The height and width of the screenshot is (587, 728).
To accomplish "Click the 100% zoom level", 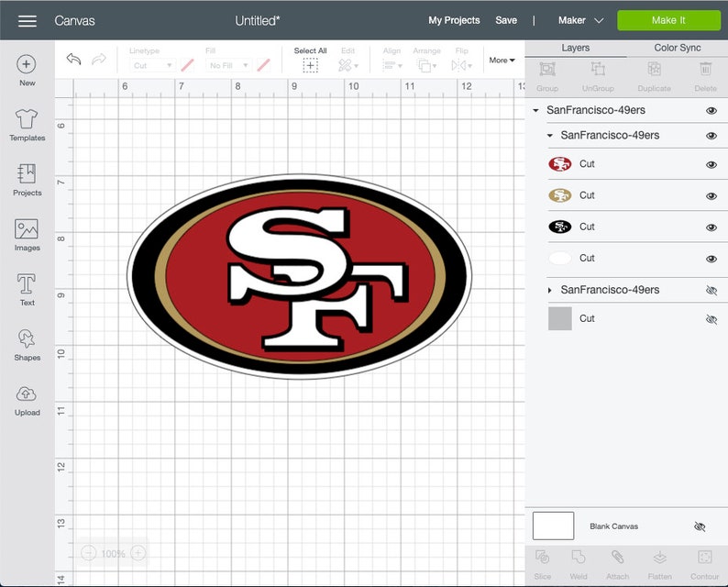I will pos(113,554).
